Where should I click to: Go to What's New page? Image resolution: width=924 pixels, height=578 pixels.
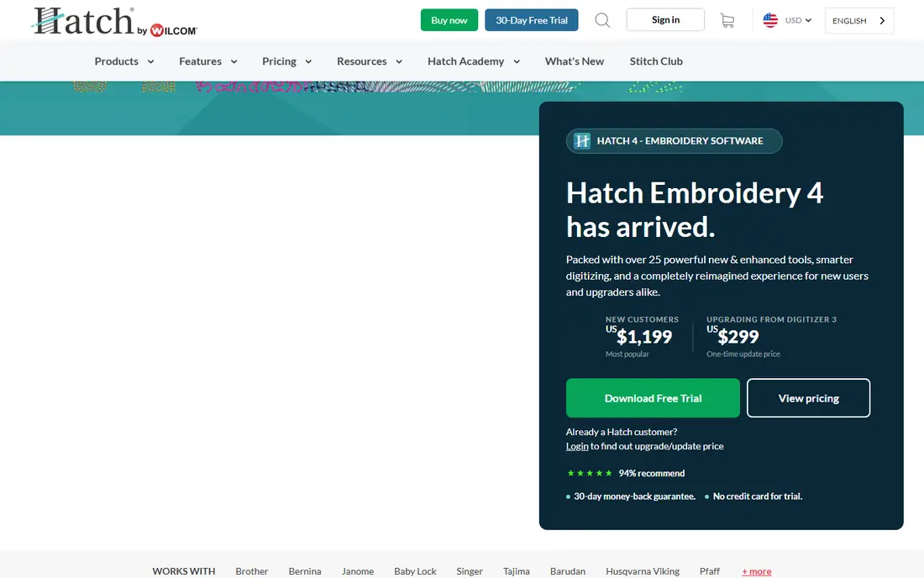click(575, 61)
